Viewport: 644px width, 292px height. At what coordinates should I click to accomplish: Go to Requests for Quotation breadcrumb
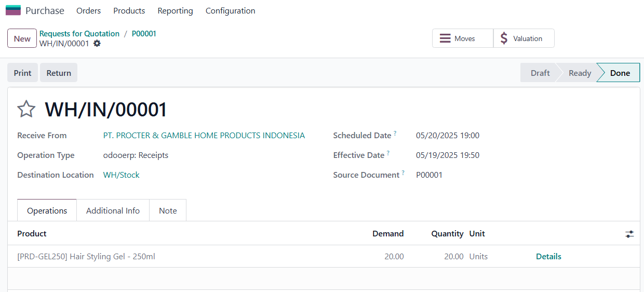(79, 33)
